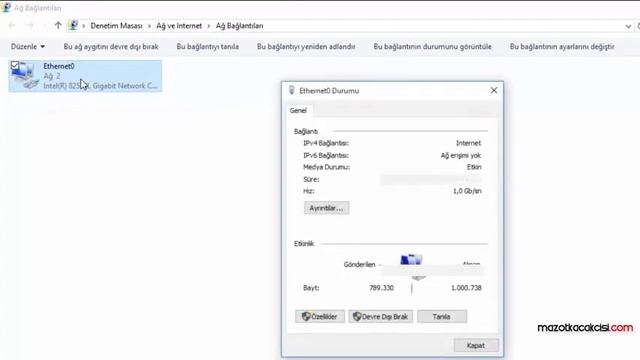
Task: Click Ağ ve Internet in the breadcrumb
Action: [x=179, y=26]
